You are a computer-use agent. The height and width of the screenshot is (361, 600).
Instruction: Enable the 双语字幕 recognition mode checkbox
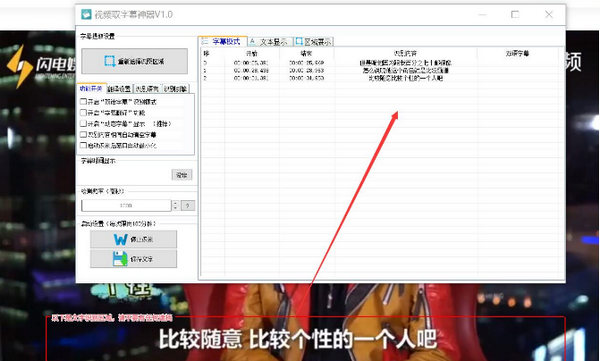click(x=83, y=101)
